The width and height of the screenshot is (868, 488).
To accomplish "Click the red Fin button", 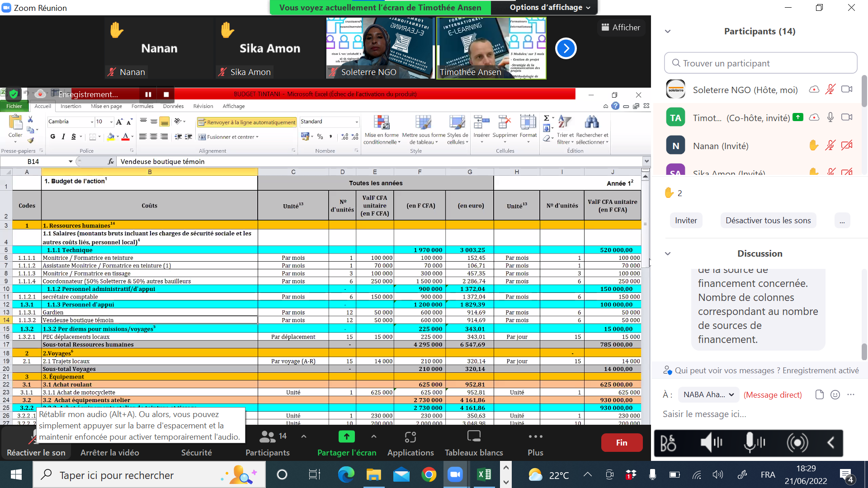I will click(622, 442).
